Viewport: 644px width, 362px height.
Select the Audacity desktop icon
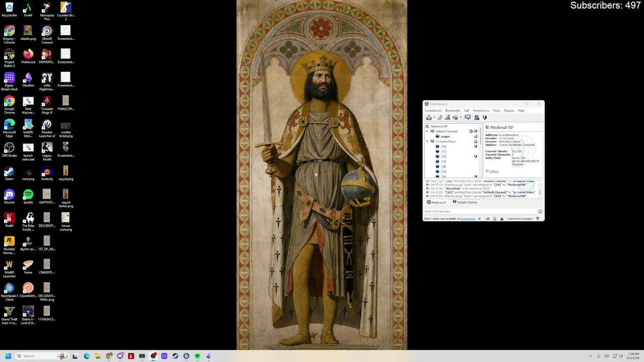(47, 173)
